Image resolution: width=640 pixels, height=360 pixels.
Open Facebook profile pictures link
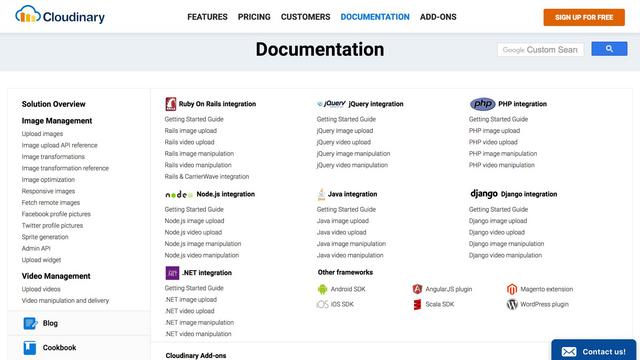(56, 214)
